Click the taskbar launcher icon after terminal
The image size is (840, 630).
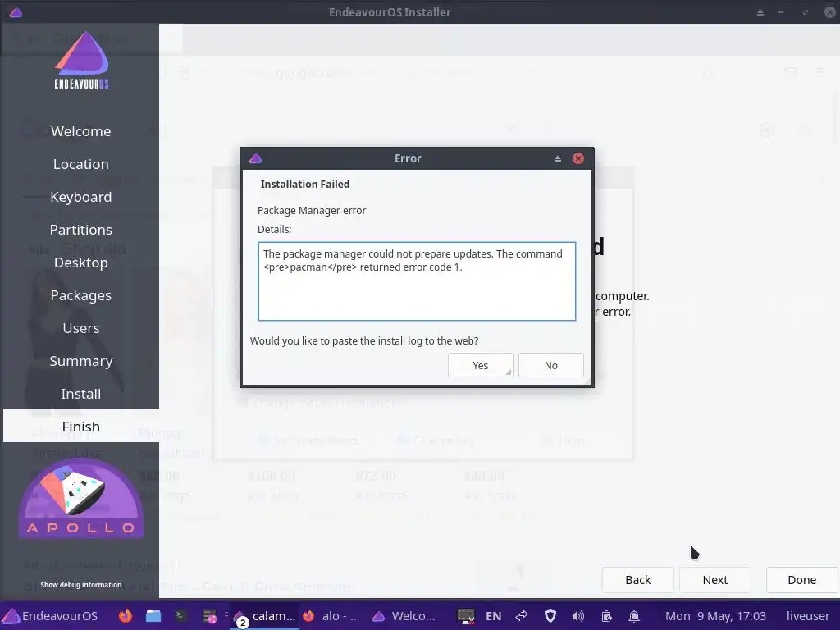click(209, 616)
